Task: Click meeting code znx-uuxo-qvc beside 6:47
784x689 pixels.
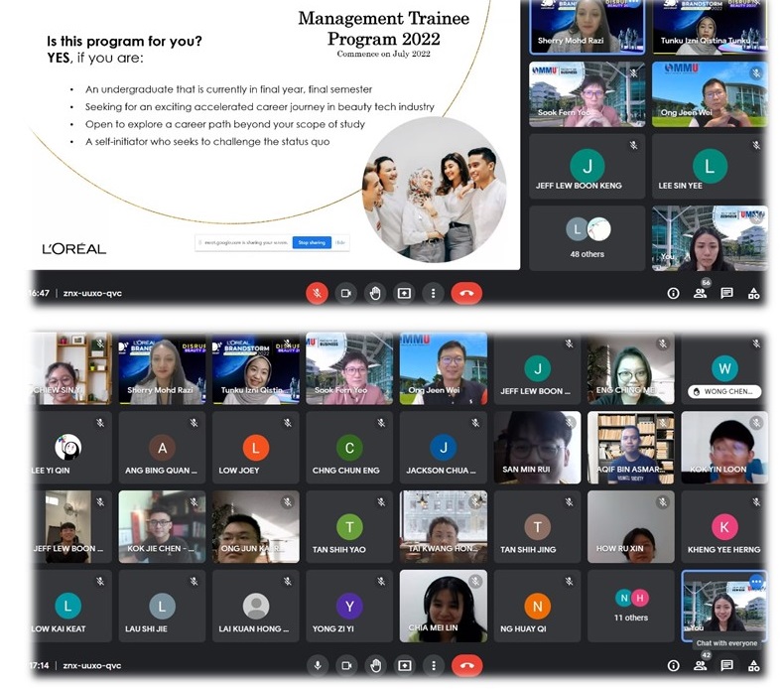Action: (92, 293)
